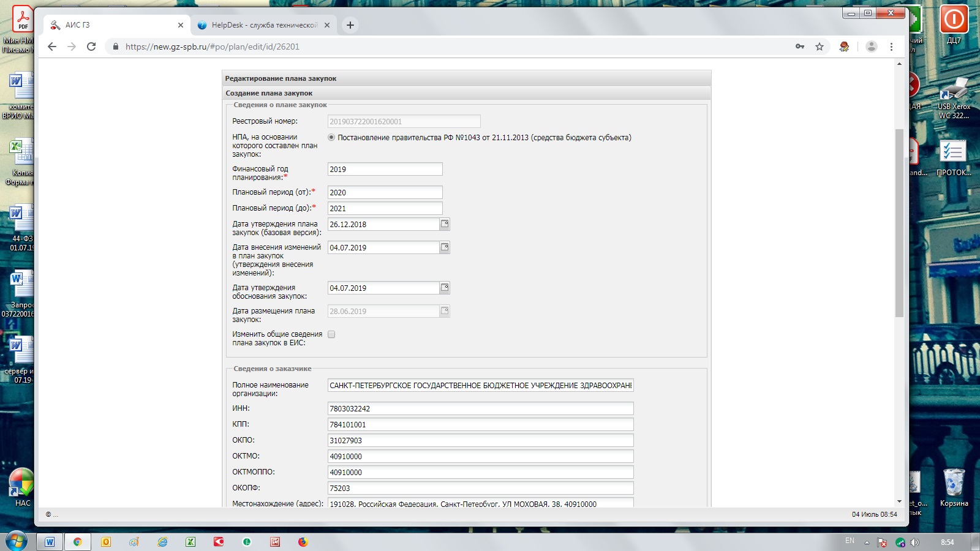This screenshot has width=980, height=551.
Task: Click Редактирование плана закупок header
Action: [x=281, y=78]
